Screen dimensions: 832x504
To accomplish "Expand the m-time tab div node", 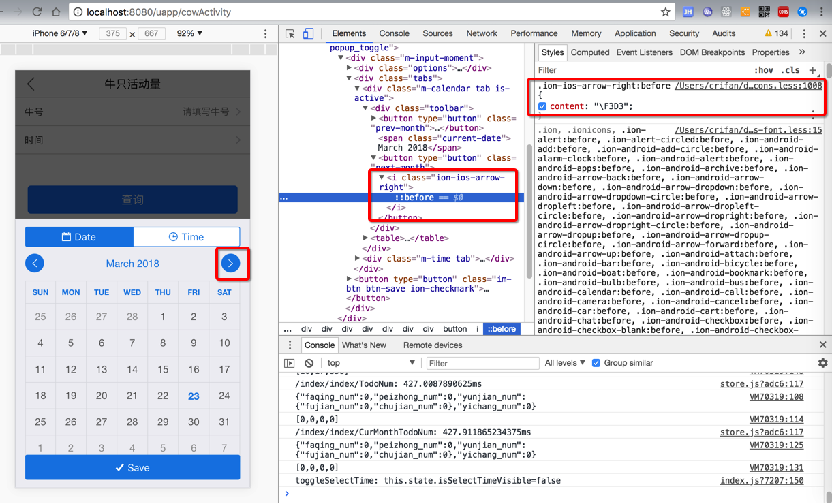I will tap(358, 259).
